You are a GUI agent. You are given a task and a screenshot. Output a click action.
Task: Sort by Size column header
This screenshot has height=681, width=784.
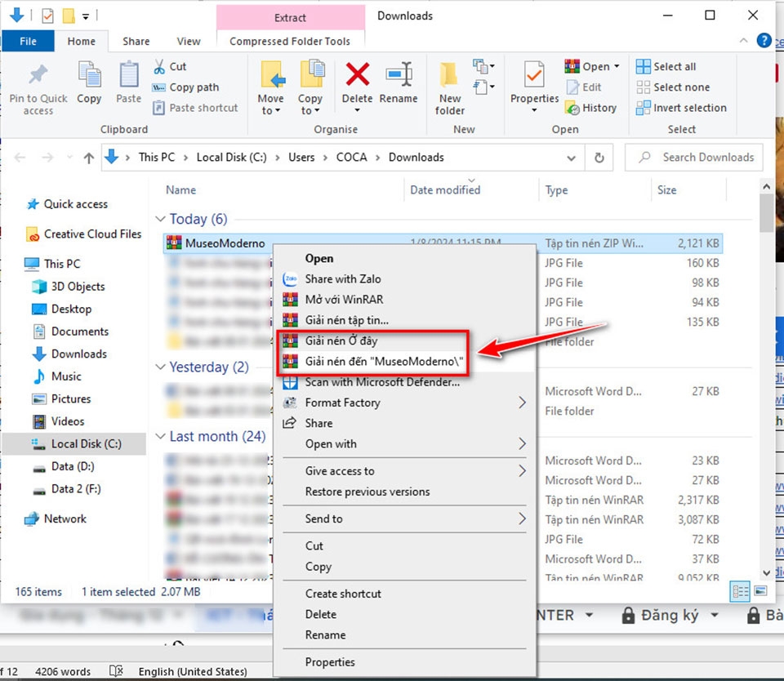(x=667, y=190)
